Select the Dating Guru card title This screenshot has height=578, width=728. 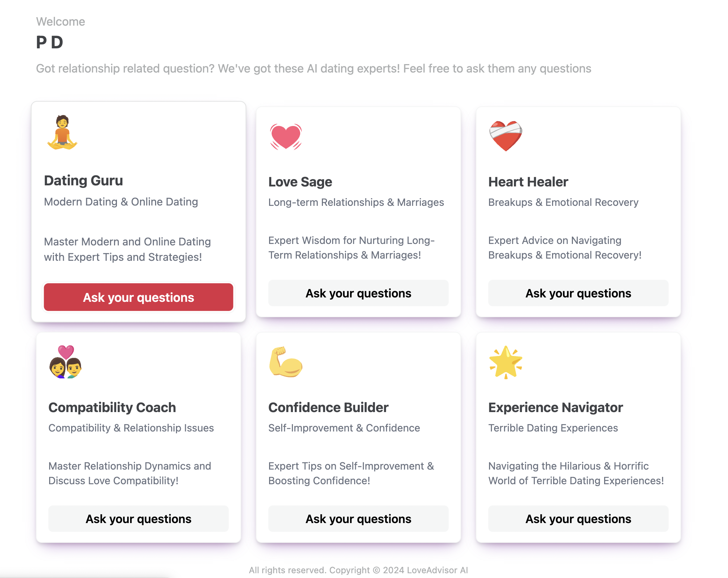click(84, 181)
